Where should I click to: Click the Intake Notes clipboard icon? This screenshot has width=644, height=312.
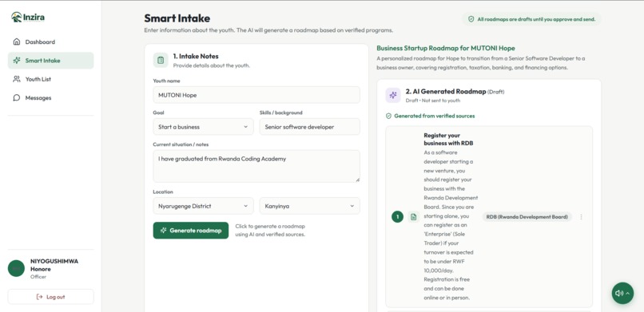pos(161,60)
